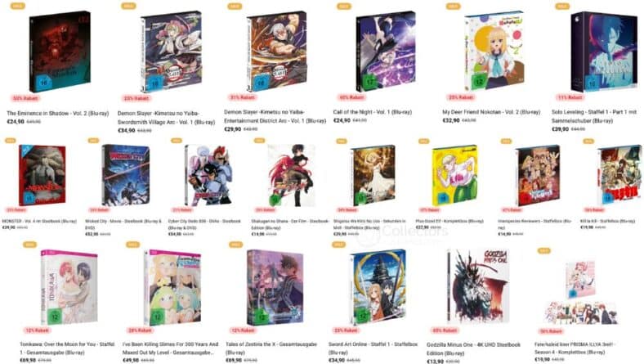The height and width of the screenshot is (364, 644).
Task: Open Shakugan no Shana film steelbook cover
Action: pyautogui.click(x=291, y=175)
